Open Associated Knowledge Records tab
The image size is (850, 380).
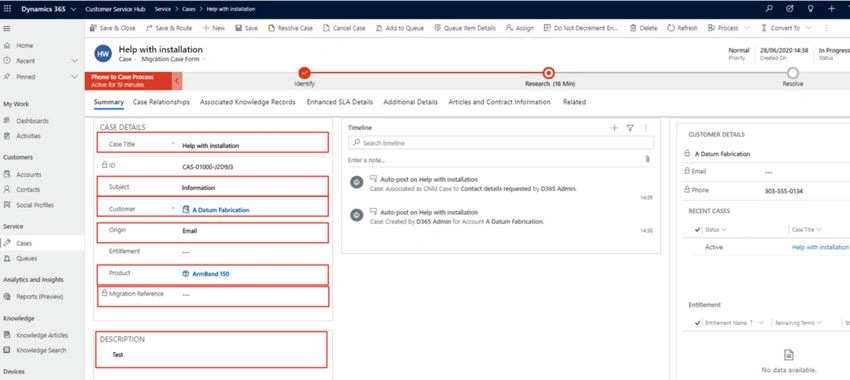click(248, 102)
